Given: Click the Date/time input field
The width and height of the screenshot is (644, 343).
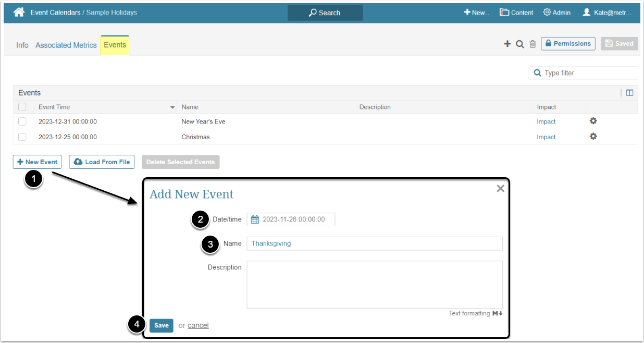Looking at the screenshot, I should [x=291, y=219].
